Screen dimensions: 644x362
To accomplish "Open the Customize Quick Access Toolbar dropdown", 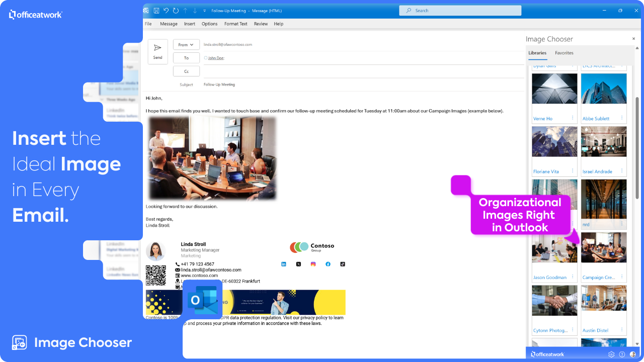I will pos(204,11).
